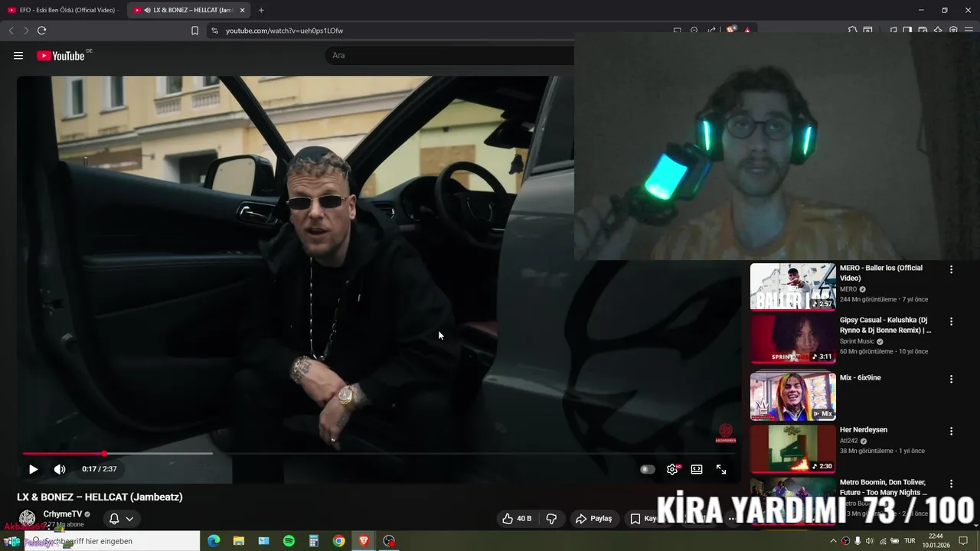Open options menu for MERO - Baller los
This screenshot has width=980, height=551.
952,269
